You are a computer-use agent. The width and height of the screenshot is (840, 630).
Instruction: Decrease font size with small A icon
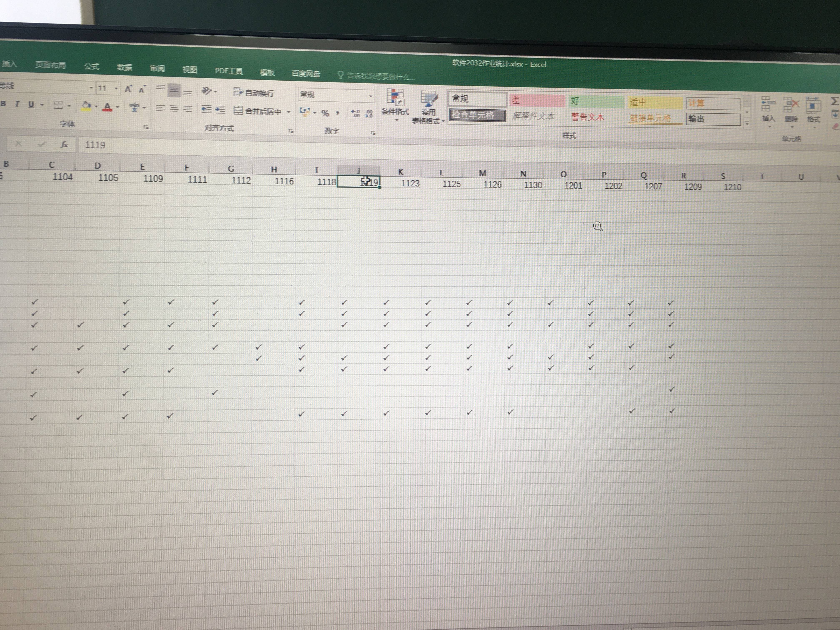click(x=142, y=89)
